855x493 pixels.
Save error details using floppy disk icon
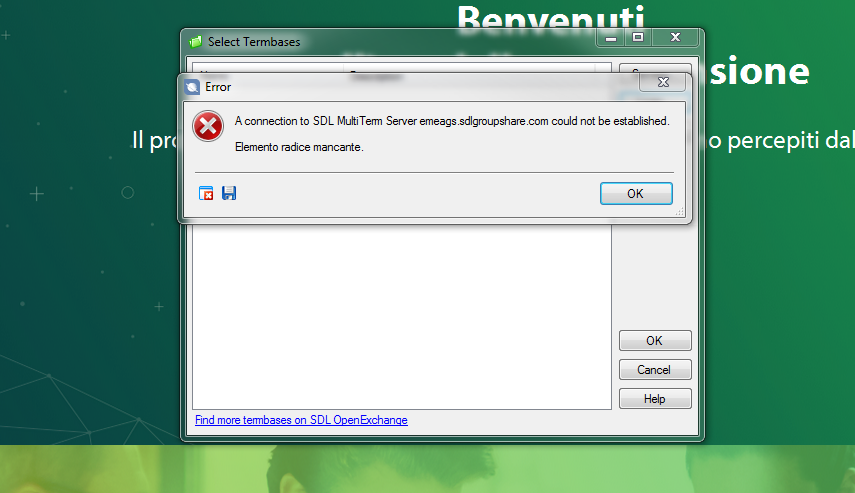229,193
